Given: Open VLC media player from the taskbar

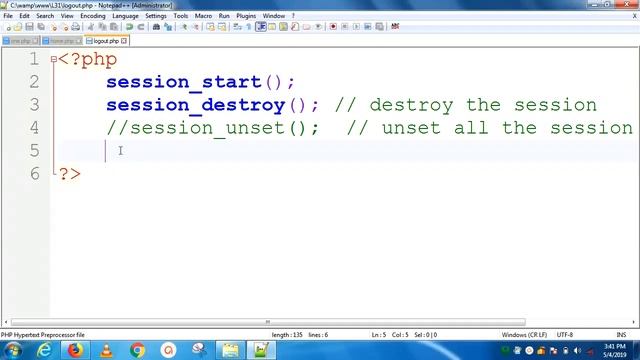Looking at the screenshot, I should pyautogui.click(x=106, y=350).
